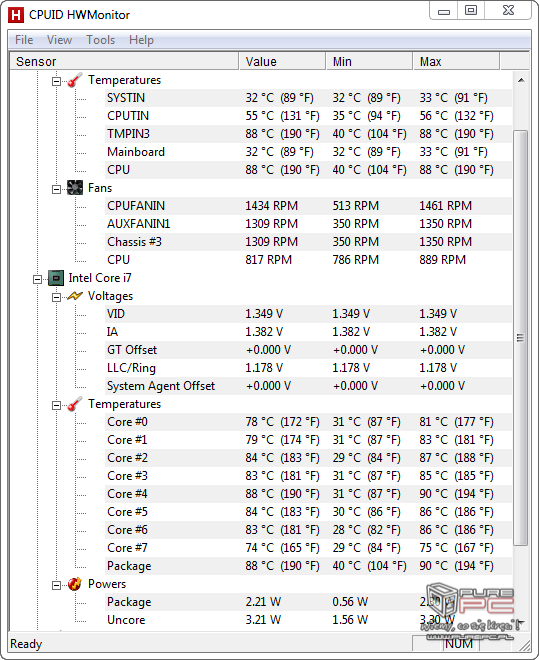The image size is (539, 660).
Task: Collapse the Powers group
Action: click(x=56, y=585)
